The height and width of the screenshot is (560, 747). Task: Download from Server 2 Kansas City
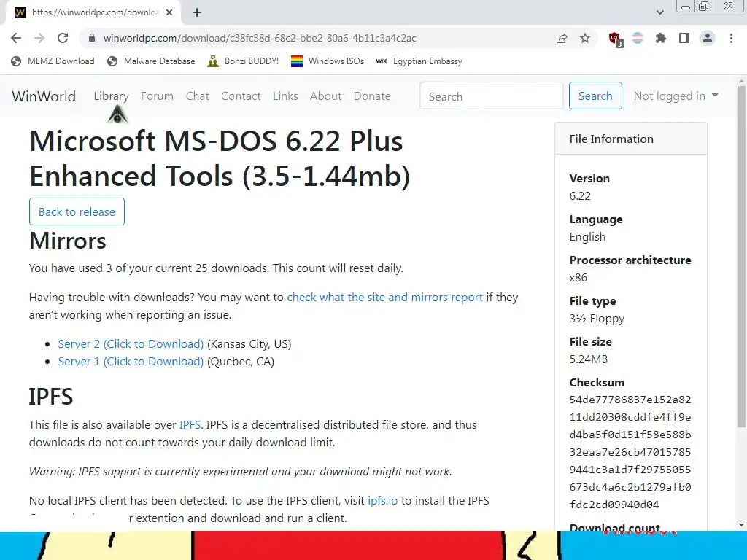131,344
